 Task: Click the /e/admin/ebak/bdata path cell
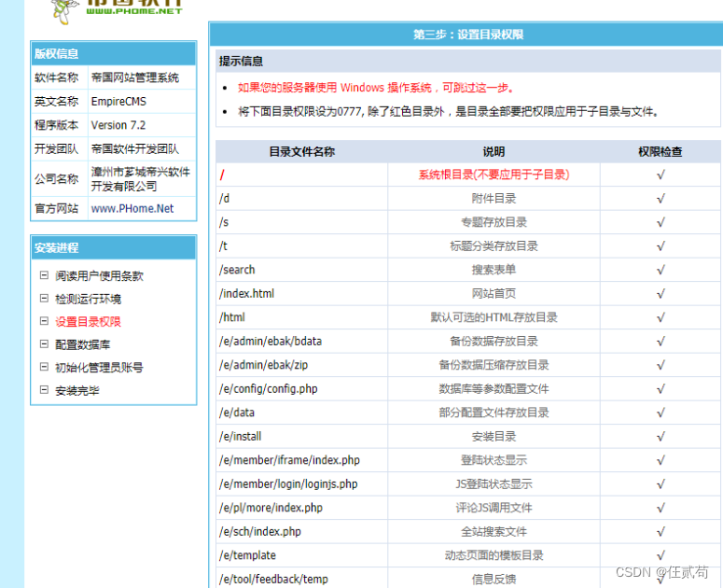(302, 342)
